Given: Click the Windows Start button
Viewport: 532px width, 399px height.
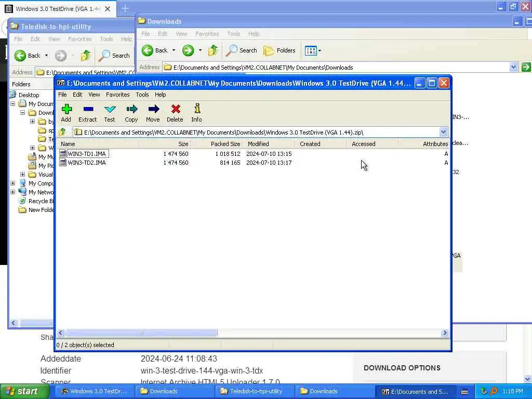Looking at the screenshot, I should coord(24,391).
